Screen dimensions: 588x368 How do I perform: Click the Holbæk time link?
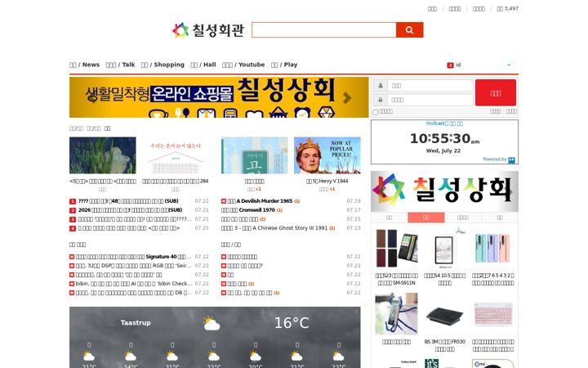tap(444, 123)
